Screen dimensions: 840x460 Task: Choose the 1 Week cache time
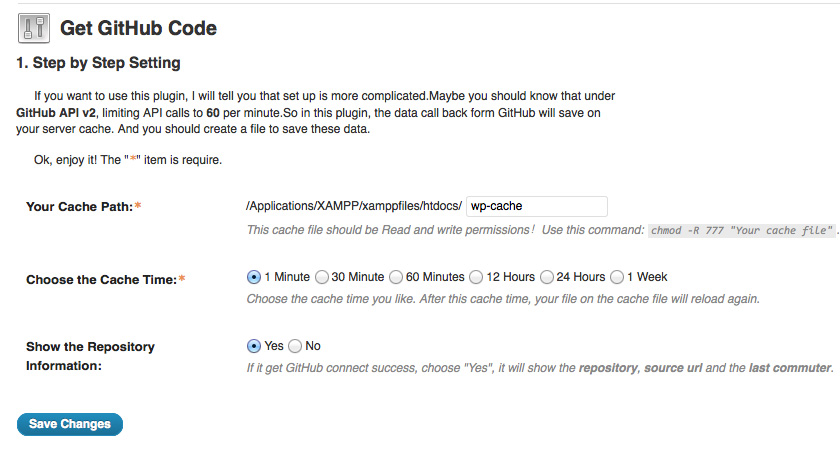coord(618,277)
